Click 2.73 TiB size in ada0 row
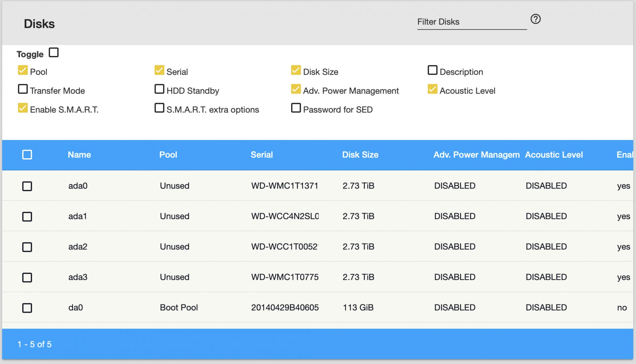The image size is (636, 364). point(358,186)
